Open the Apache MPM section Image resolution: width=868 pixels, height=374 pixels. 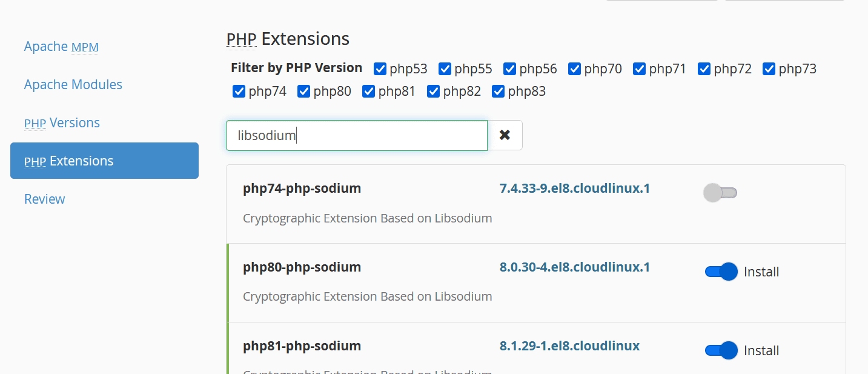pos(61,47)
